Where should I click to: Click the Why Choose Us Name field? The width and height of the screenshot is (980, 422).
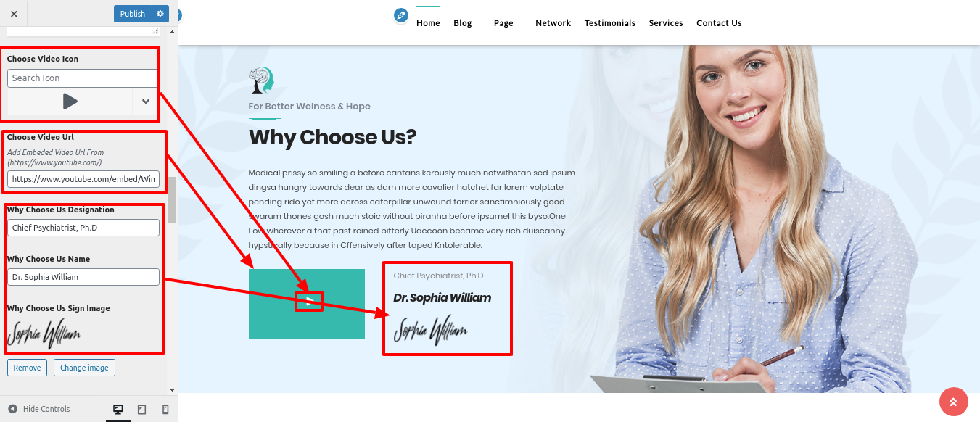pos(83,277)
